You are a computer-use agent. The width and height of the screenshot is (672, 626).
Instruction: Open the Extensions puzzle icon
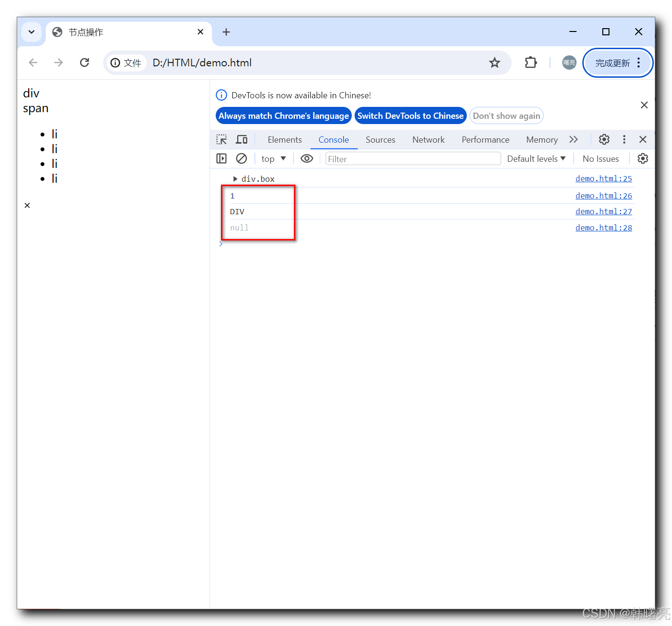pos(531,63)
